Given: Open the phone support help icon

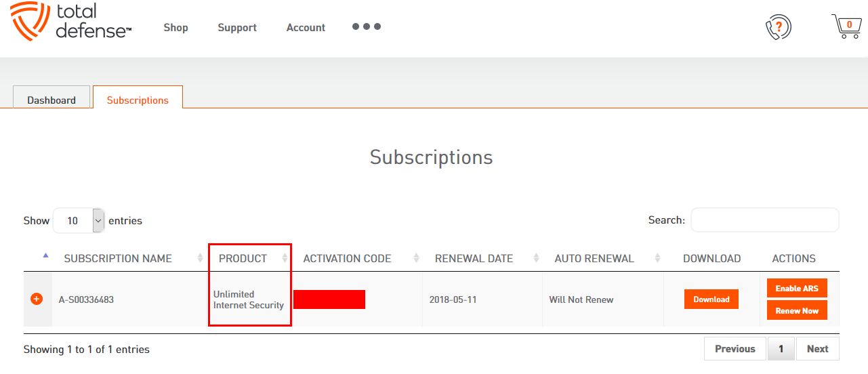Looking at the screenshot, I should pos(778,27).
